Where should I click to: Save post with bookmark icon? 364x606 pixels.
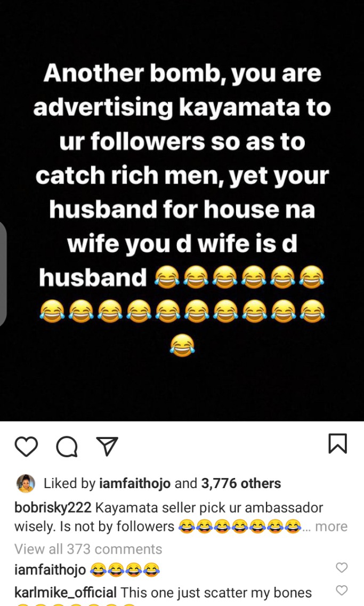pos(338,443)
